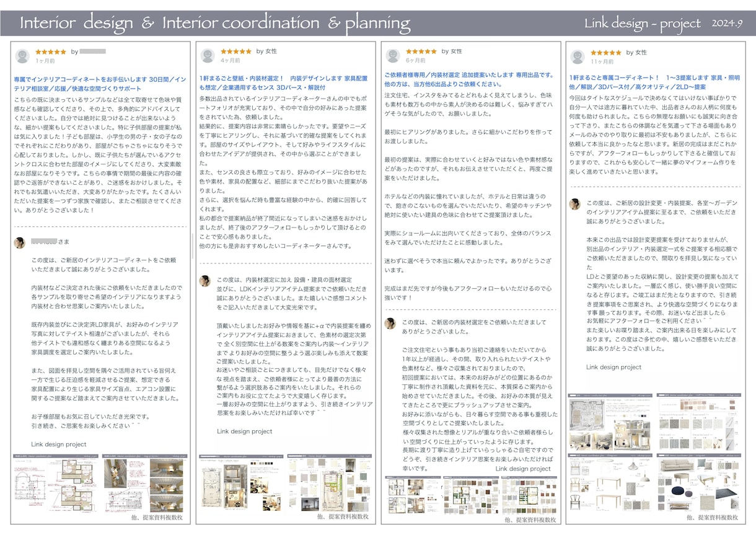Open the service title ご依頼者様専用／内装材選定 追加提案
This screenshot has width=756, height=535.
pyautogui.click(x=468, y=79)
